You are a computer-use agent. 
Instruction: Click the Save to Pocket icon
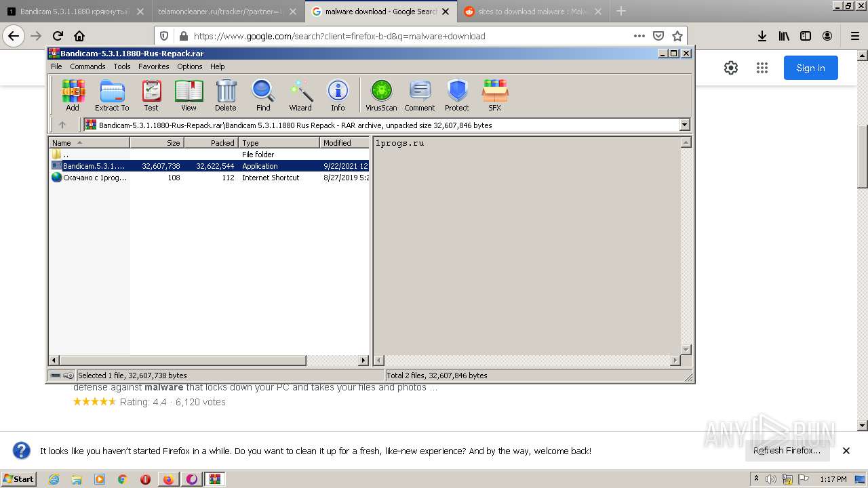pos(658,37)
